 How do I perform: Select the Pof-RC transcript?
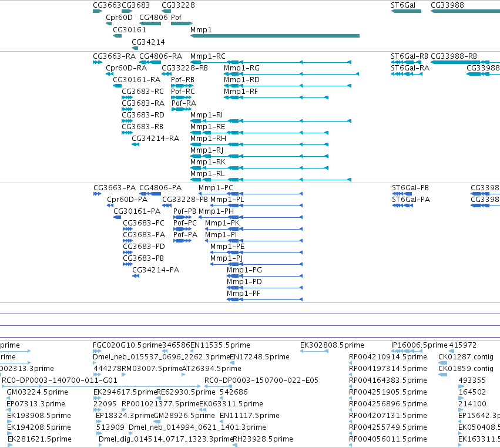pyautogui.click(x=182, y=97)
